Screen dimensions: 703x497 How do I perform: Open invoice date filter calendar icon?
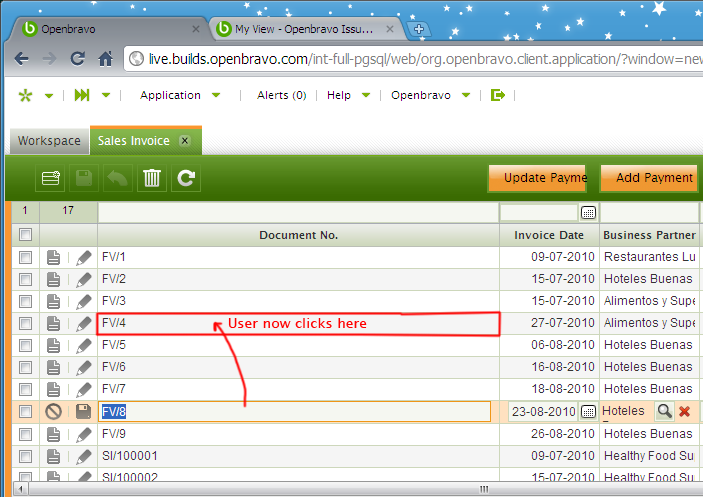pos(588,212)
